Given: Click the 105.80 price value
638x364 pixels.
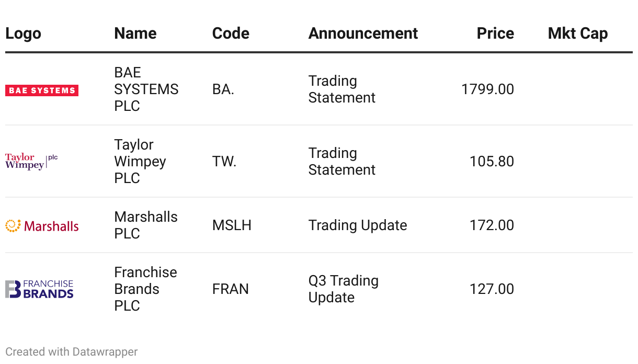Looking at the screenshot, I should [492, 162].
